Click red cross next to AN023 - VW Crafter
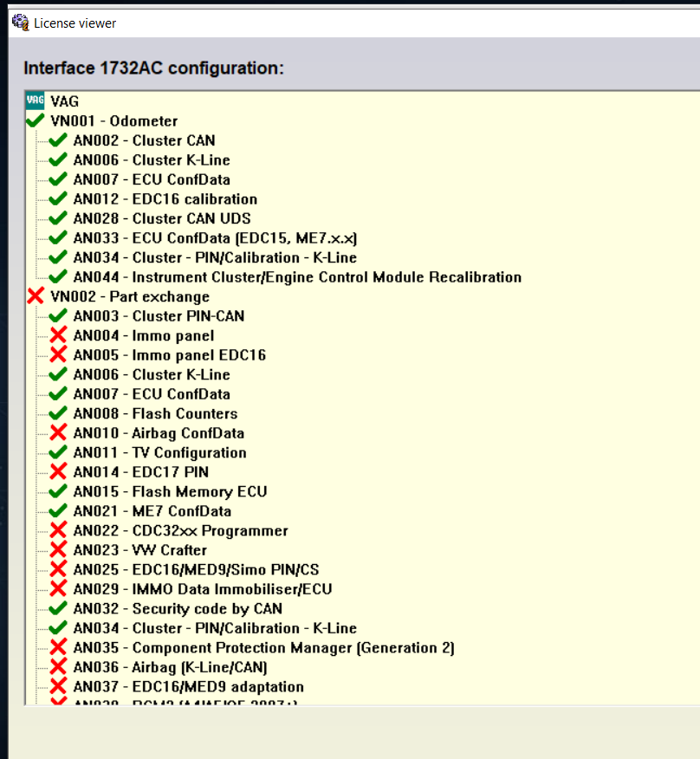The image size is (700, 759). pos(58,549)
